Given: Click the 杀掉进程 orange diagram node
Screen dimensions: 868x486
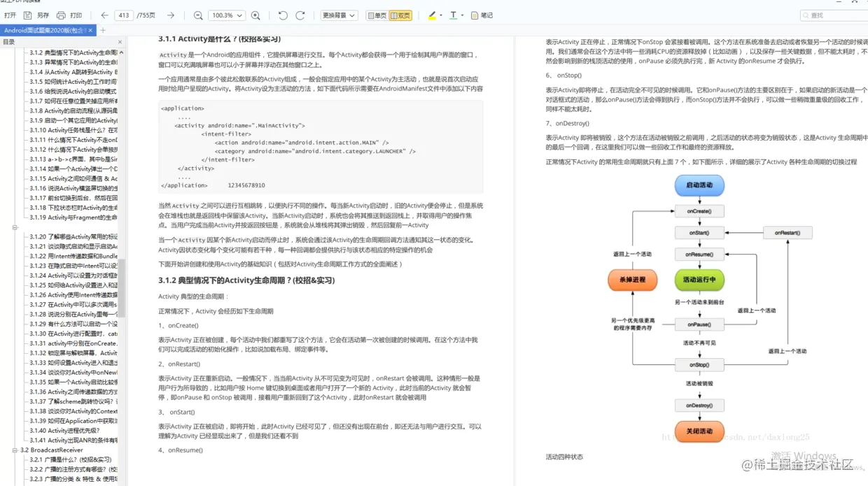Looking at the screenshot, I should [633, 280].
